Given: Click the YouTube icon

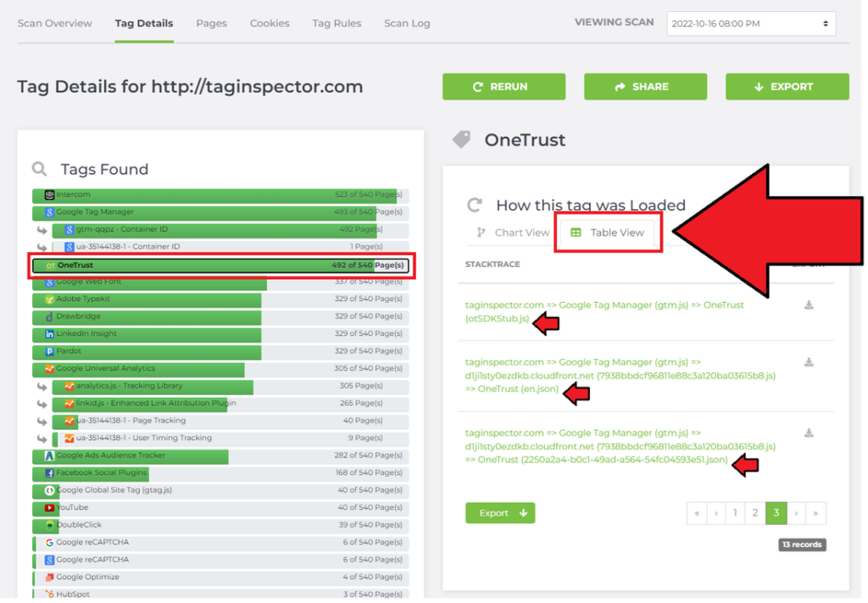Looking at the screenshot, I should point(49,508).
